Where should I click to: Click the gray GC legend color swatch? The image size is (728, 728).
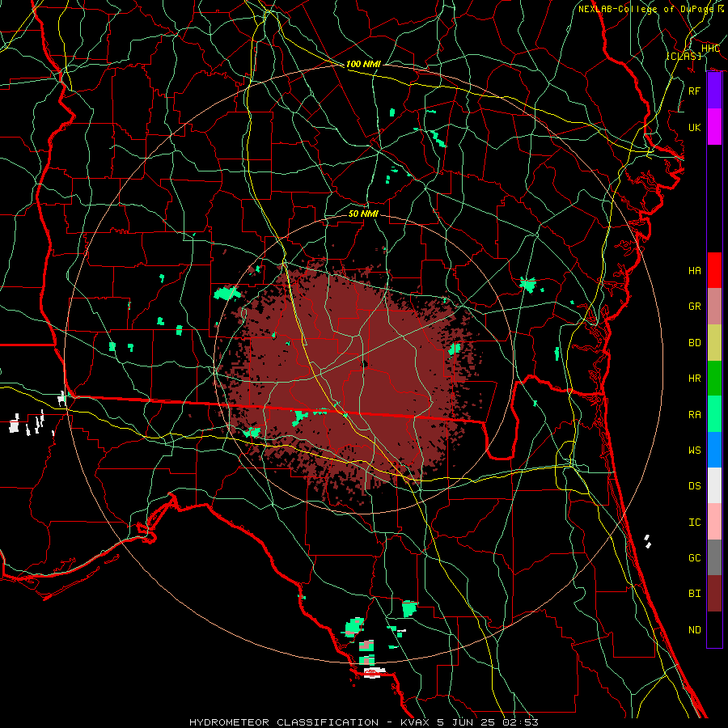click(714, 557)
